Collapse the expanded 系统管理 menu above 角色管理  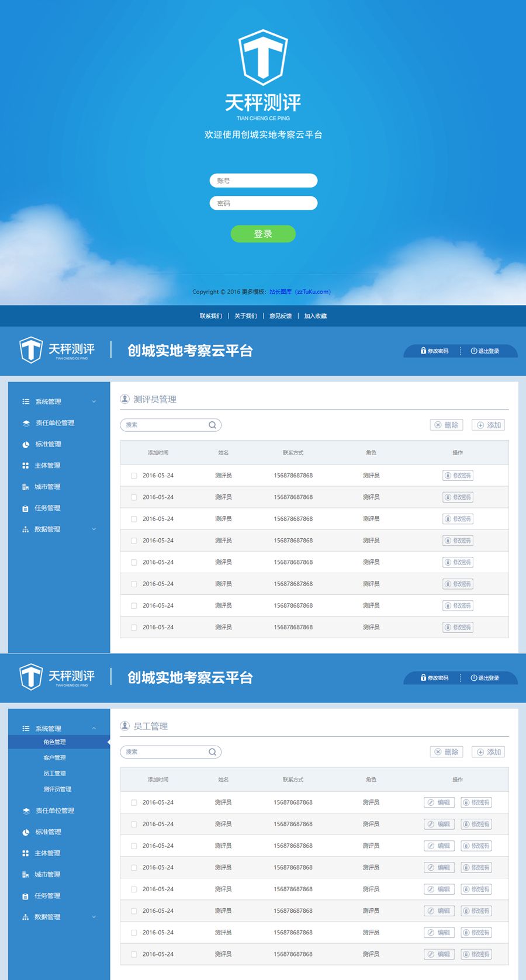coord(58,729)
